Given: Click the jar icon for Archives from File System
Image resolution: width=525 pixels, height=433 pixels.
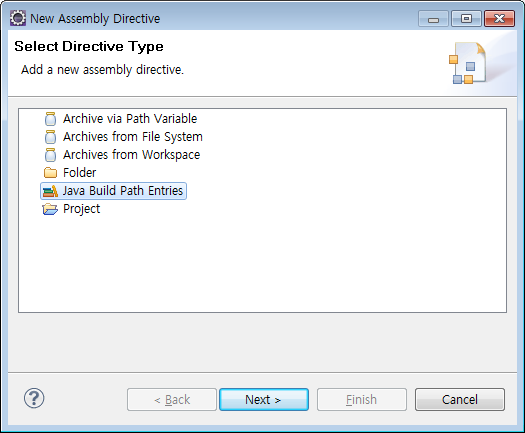Looking at the screenshot, I should click(50, 137).
